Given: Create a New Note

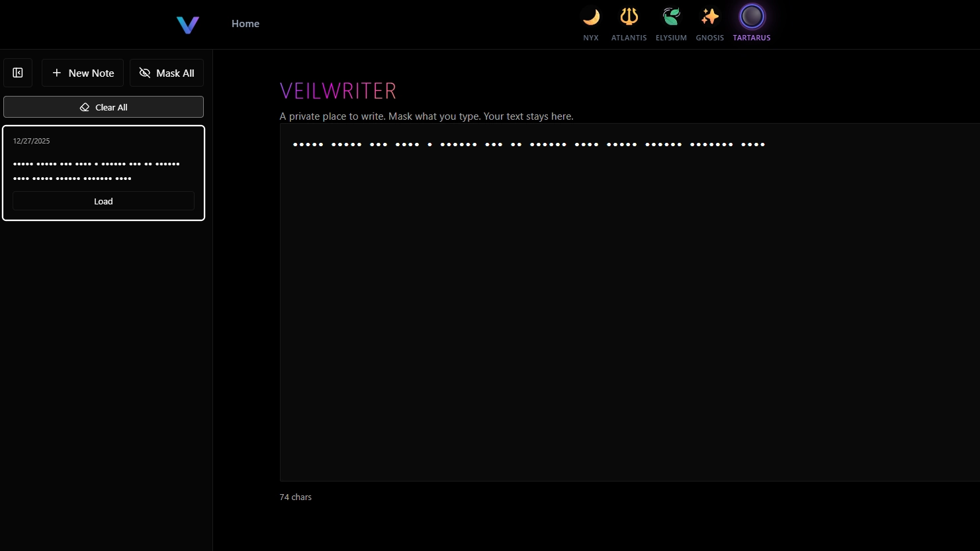Looking at the screenshot, I should [x=82, y=73].
